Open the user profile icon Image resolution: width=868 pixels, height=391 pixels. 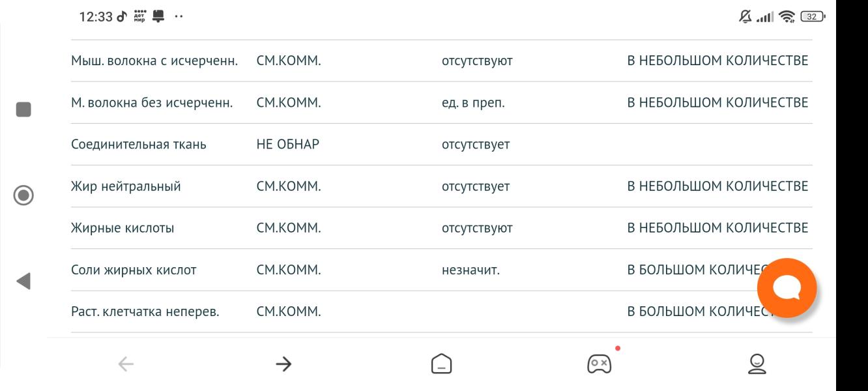click(x=757, y=364)
